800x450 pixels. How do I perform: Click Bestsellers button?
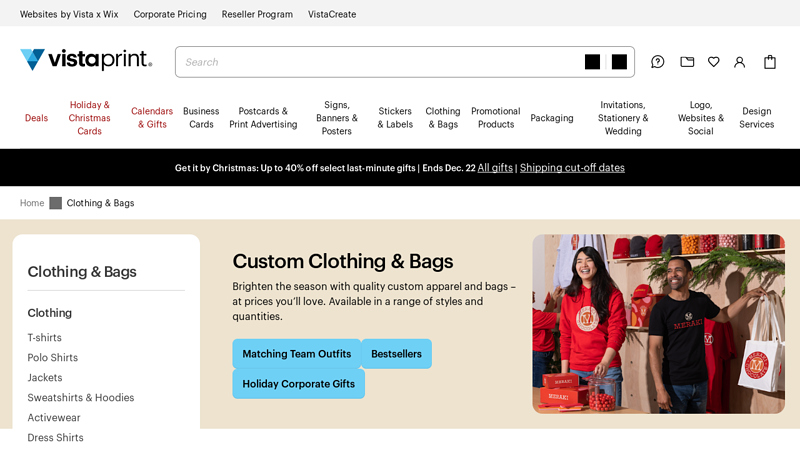396,354
